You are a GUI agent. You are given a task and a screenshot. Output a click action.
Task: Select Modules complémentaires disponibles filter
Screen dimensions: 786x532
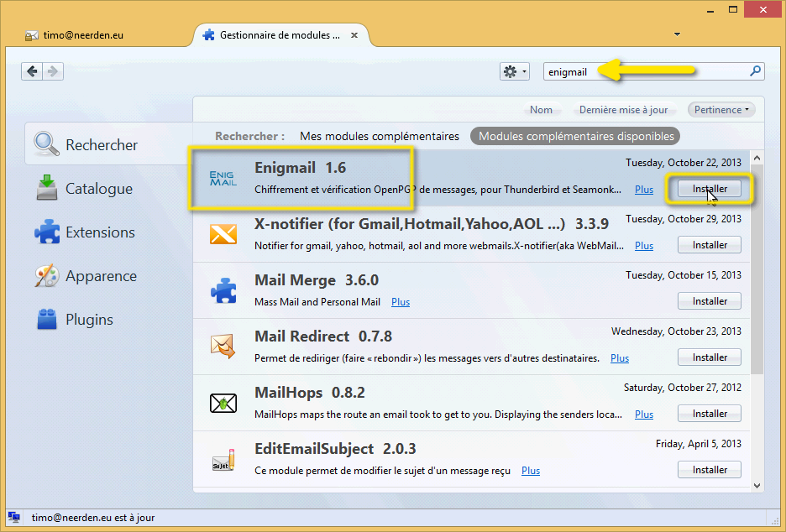(x=574, y=135)
